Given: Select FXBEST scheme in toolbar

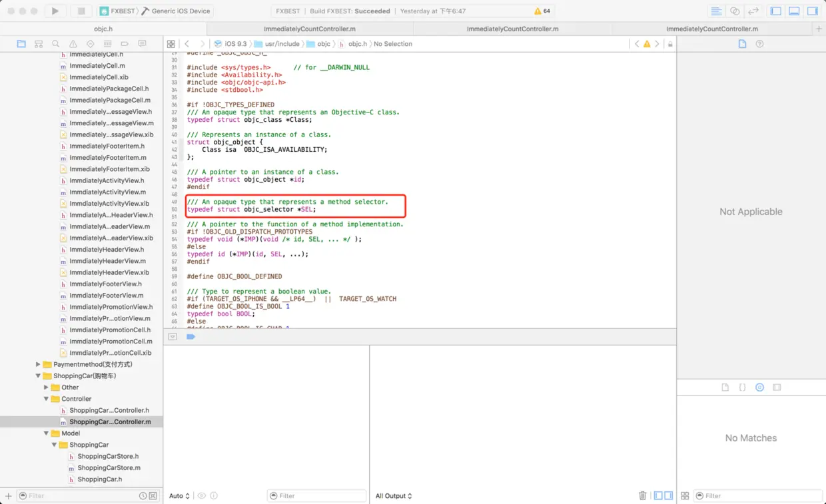Looking at the screenshot, I should 117,11.
